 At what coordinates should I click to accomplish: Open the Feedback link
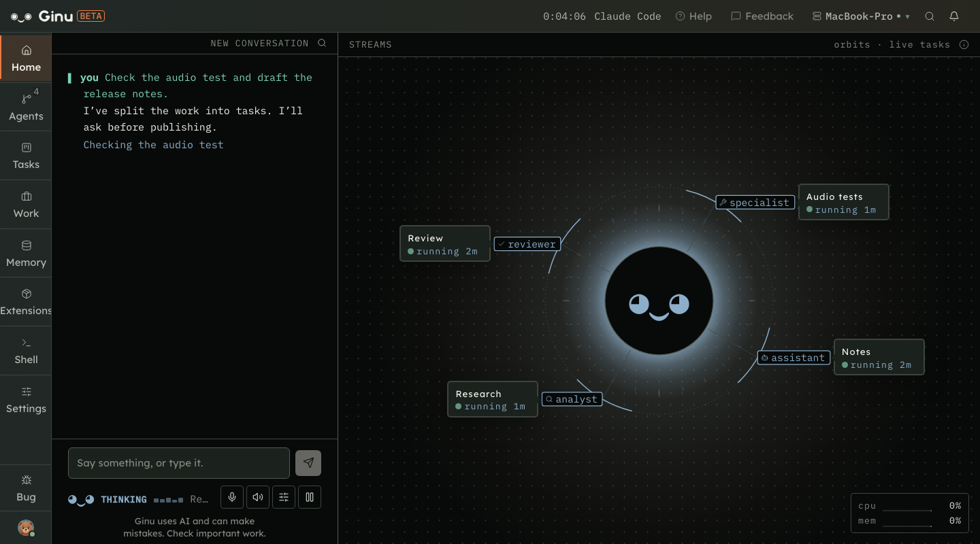point(762,16)
